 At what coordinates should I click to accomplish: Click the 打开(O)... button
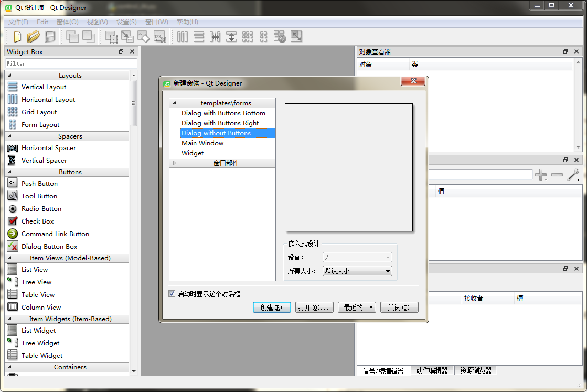point(314,308)
